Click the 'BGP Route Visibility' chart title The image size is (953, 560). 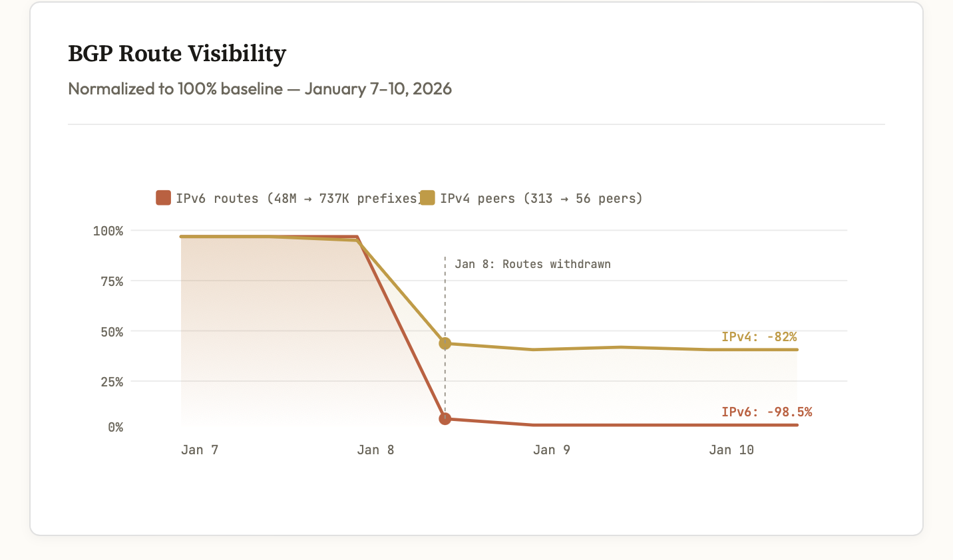(x=177, y=54)
